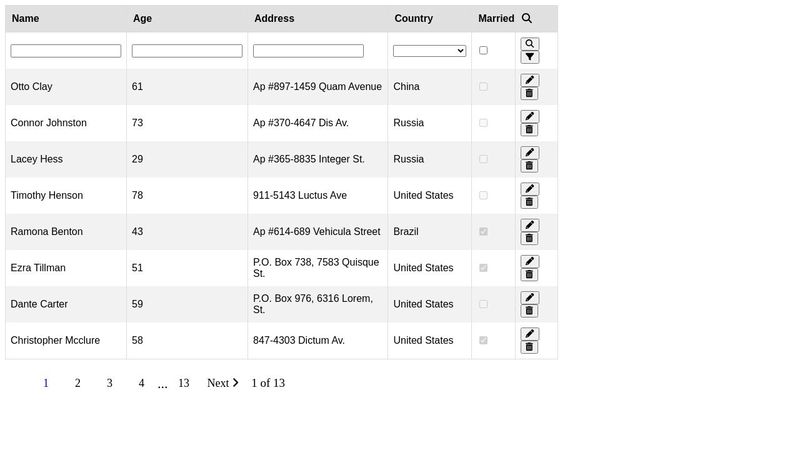Sort by the Name column header

(x=25, y=18)
